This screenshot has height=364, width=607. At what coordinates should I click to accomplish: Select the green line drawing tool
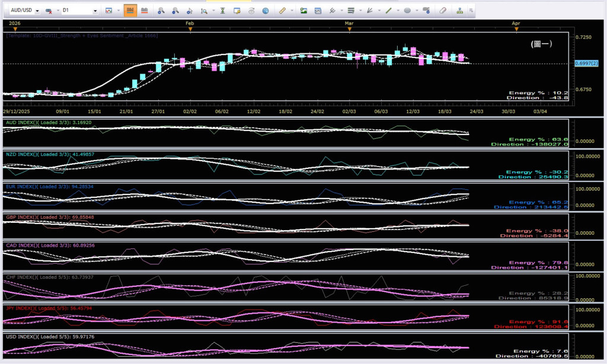(389, 11)
